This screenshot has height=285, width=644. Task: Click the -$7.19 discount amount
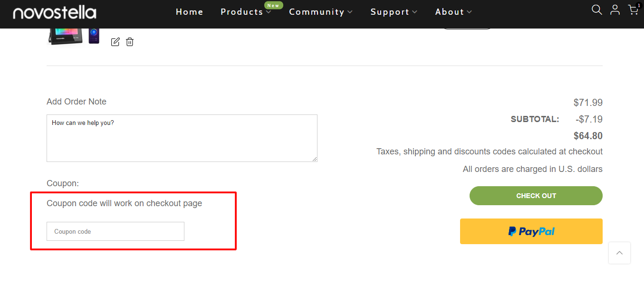click(x=589, y=119)
